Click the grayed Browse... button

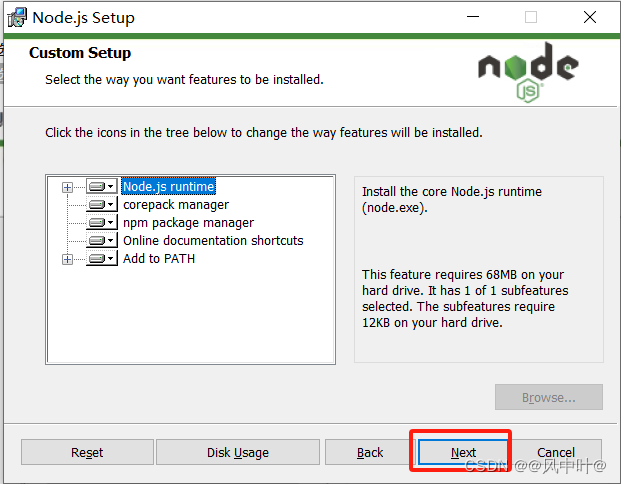click(x=549, y=397)
